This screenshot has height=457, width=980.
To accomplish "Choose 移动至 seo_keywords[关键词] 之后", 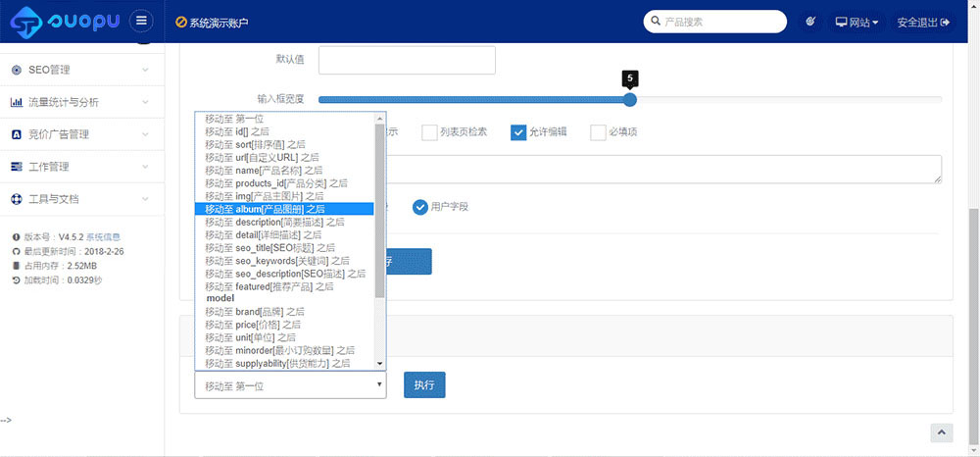I will coord(284,261).
